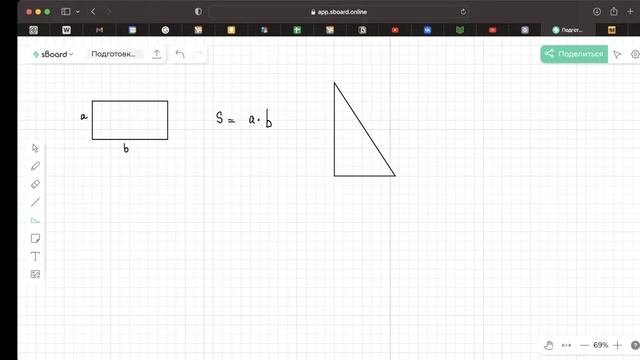Switch to the VK tab

coord(427,30)
